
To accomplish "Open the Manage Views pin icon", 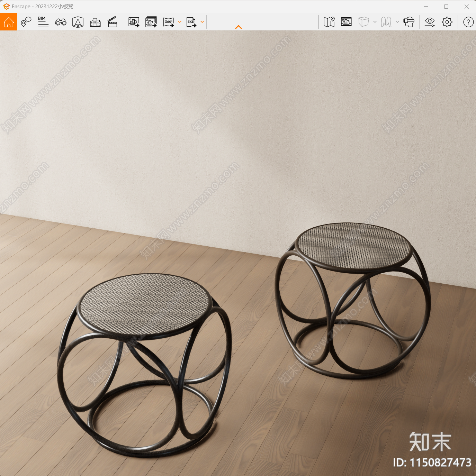I will pos(26,22).
